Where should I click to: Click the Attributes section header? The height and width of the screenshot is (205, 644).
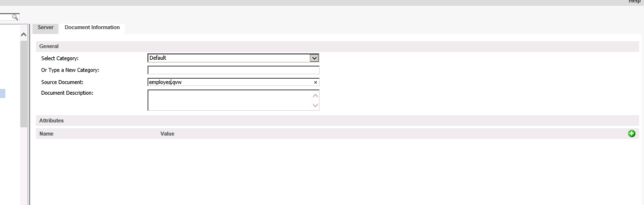pos(51,120)
